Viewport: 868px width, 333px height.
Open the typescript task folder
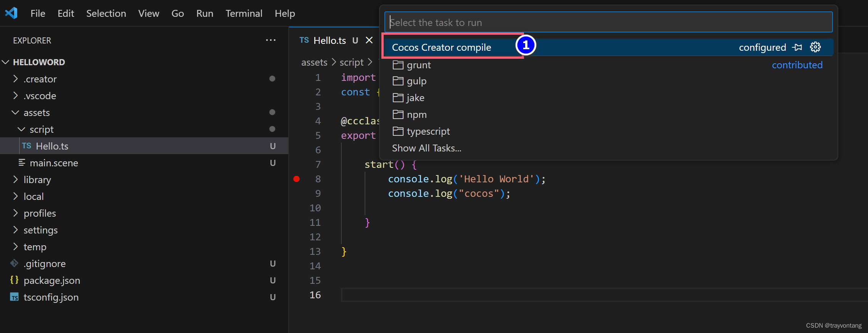click(608, 131)
